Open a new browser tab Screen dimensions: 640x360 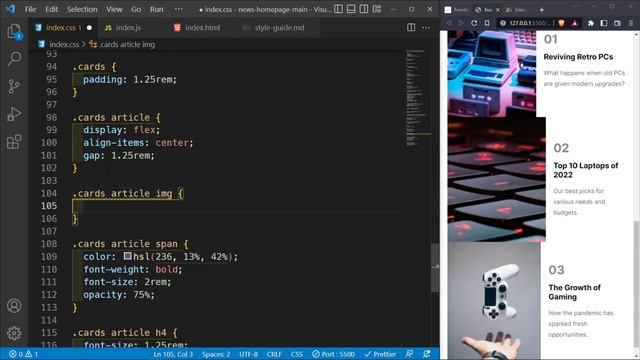click(x=542, y=9)
